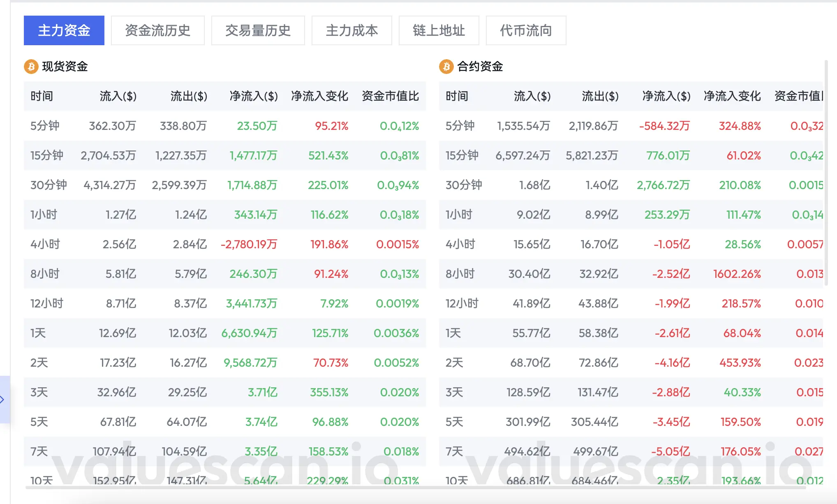This screenshot has width=837, height=504.
Task: Click 流入($) header in the contract table
Action: pos(532,96)
